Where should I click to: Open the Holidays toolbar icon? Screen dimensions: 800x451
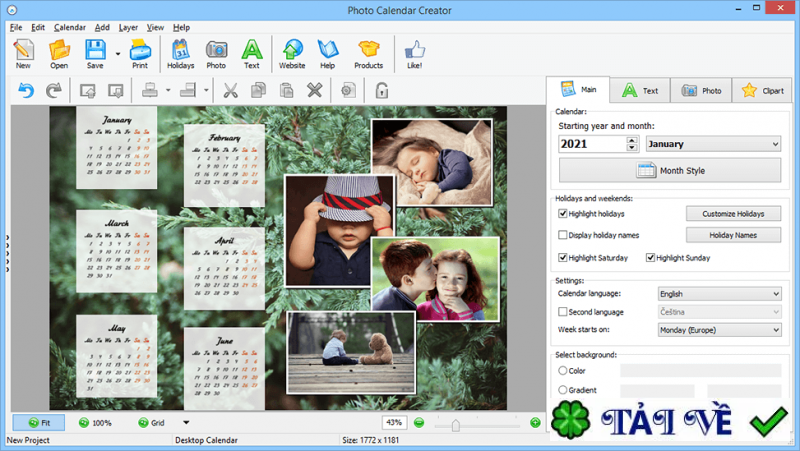(x=181, y=52)
